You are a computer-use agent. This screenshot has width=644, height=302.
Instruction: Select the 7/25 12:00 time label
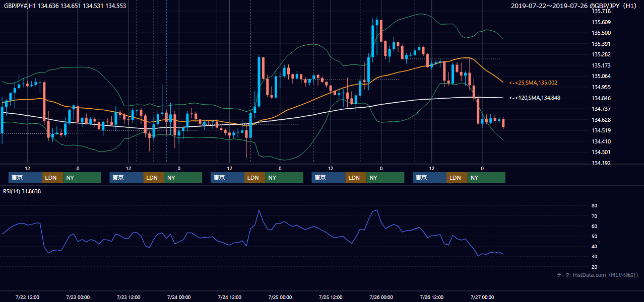click(x=331, y=297)
